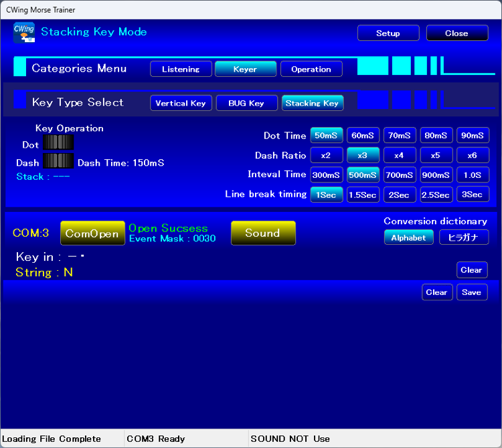This screenshot has height=448, width=502.
Task: Click the Dash key indicator bar
Action: [x=58, y=161]
